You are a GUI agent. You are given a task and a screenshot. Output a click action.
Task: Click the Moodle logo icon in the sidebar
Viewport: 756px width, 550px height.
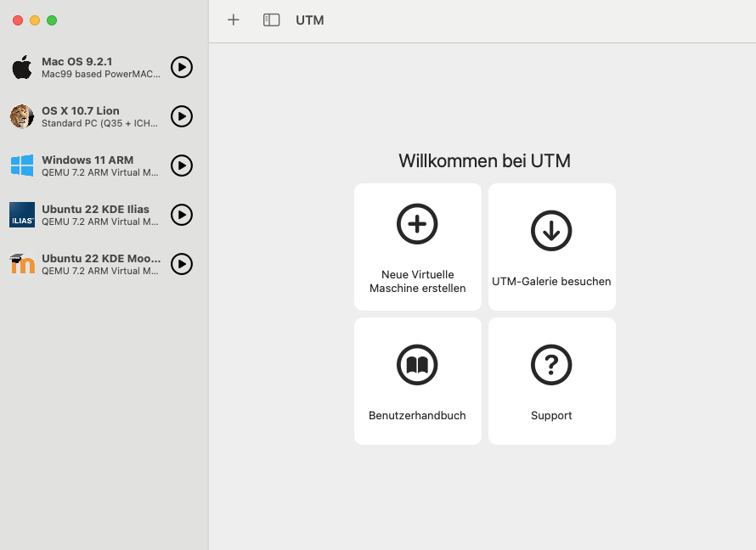click(x=22, y=264)
